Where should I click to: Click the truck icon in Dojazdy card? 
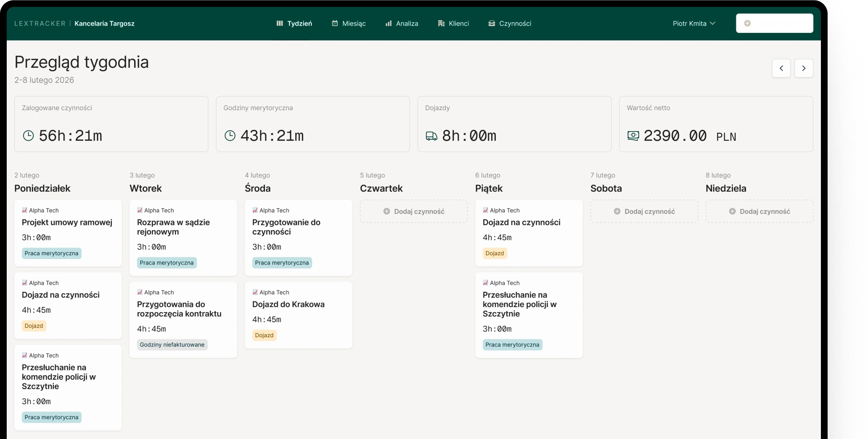click(431, 136)
